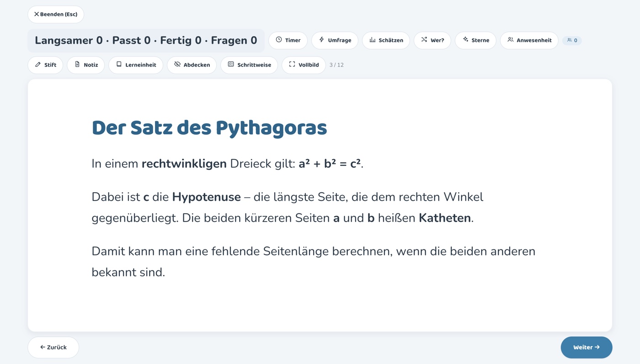Start an Umfrage poll
The height and width of the screenshot is (364, 640).
335,40
